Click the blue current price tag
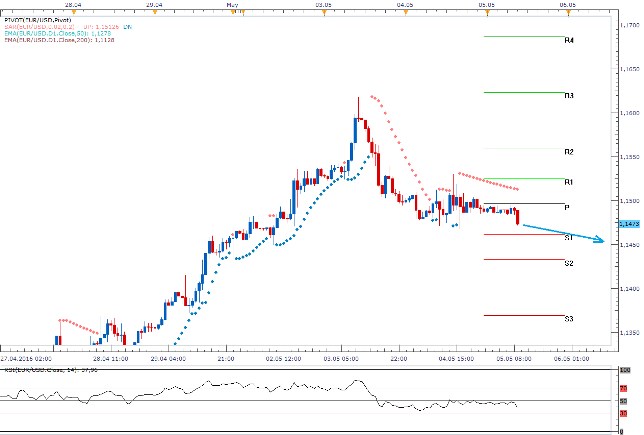 [629, 224]
